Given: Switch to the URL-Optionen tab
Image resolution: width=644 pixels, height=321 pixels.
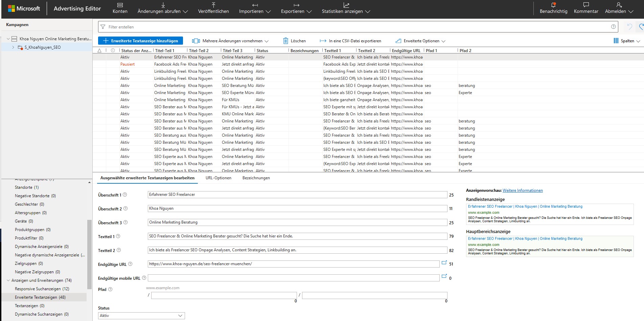Looking at the screenshot, I should (218, 178).
